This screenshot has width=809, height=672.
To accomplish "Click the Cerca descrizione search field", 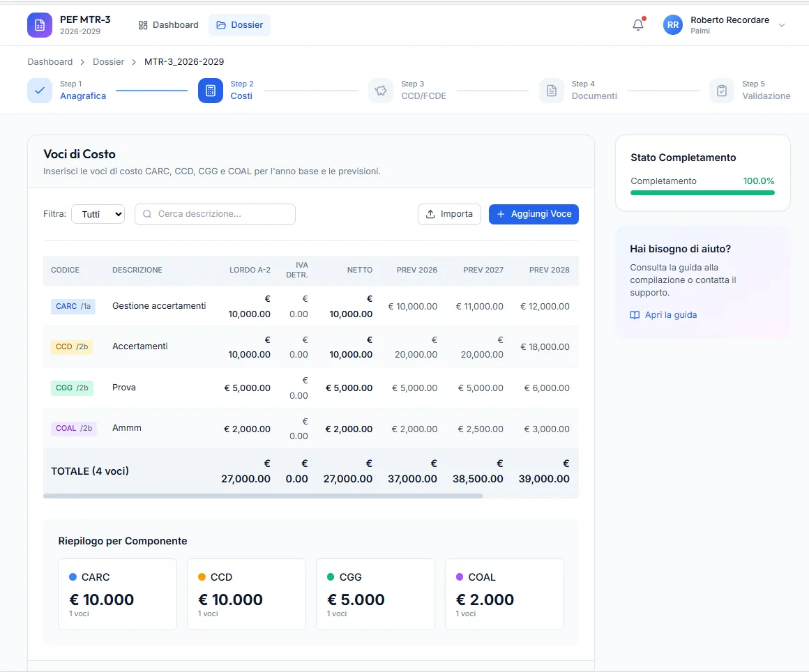I will [x=215, y=214].
